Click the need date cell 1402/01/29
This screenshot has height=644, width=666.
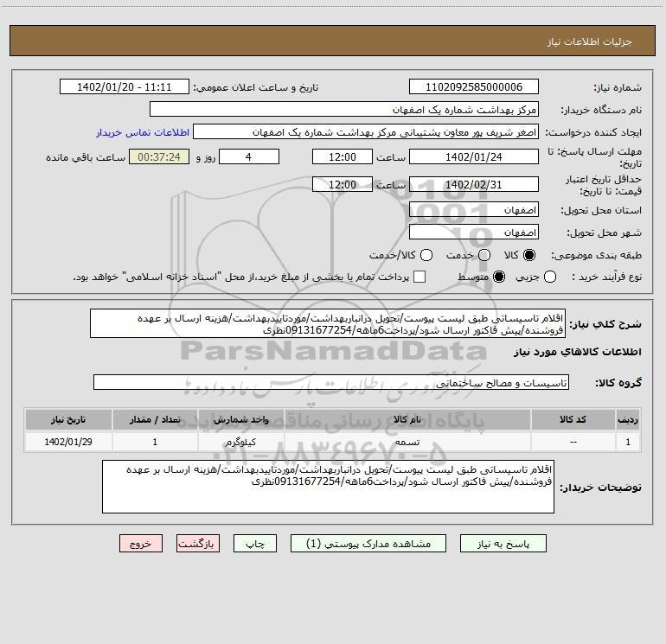tap(68, 442)
